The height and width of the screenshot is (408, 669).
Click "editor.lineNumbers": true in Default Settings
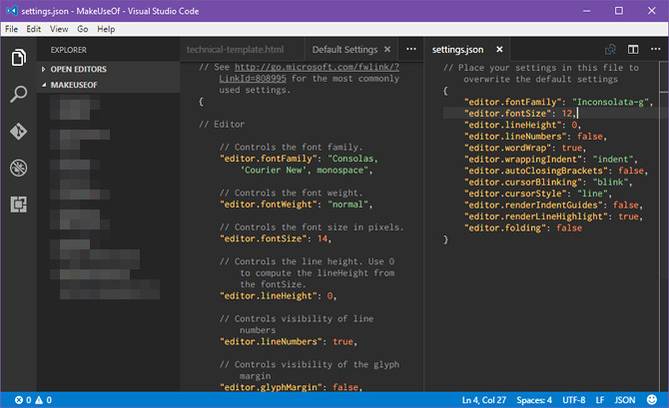[288, 342]
